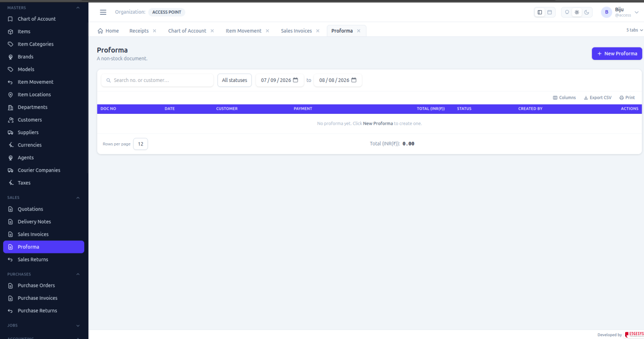Open the 5 tabs overflow dropdown
The height and width of the screenshot is (339, 644).
tap(634, 30)
